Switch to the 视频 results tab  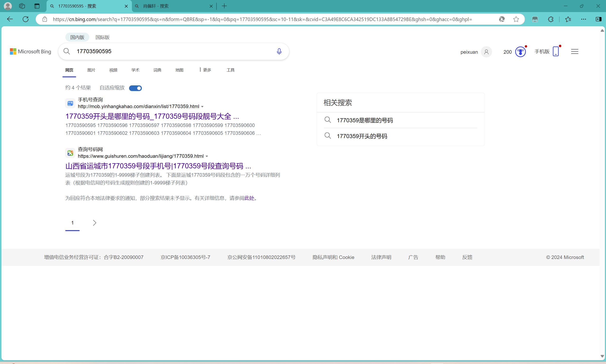(x=113, y=70)
